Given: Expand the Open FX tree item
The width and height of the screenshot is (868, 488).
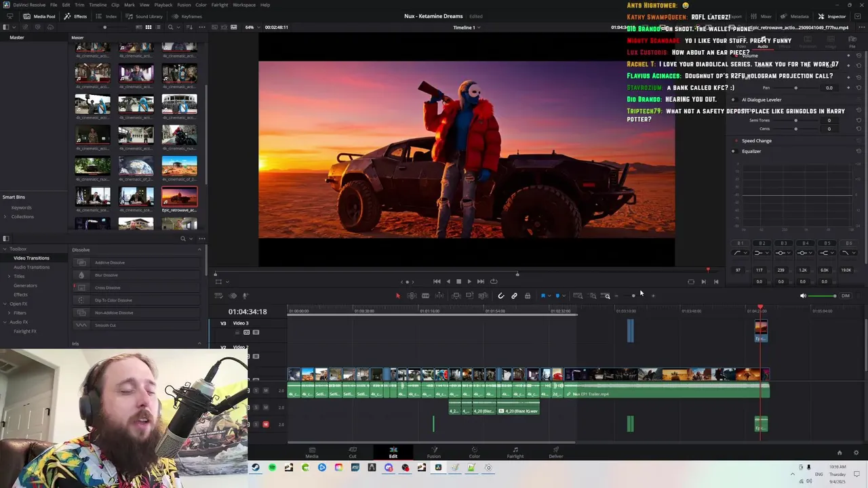Looking at the screenshot, I should pyautogui.click(x=5, y=304).
